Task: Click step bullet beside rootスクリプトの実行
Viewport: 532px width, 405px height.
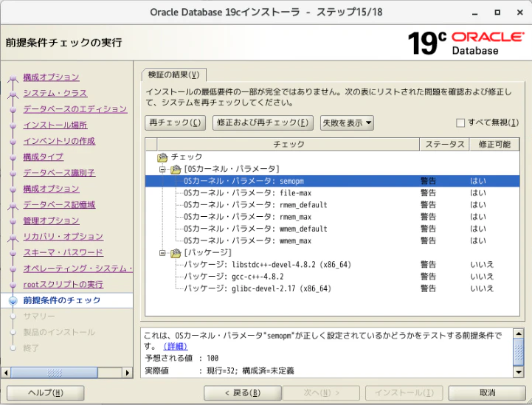Action: tap(13, 285)
